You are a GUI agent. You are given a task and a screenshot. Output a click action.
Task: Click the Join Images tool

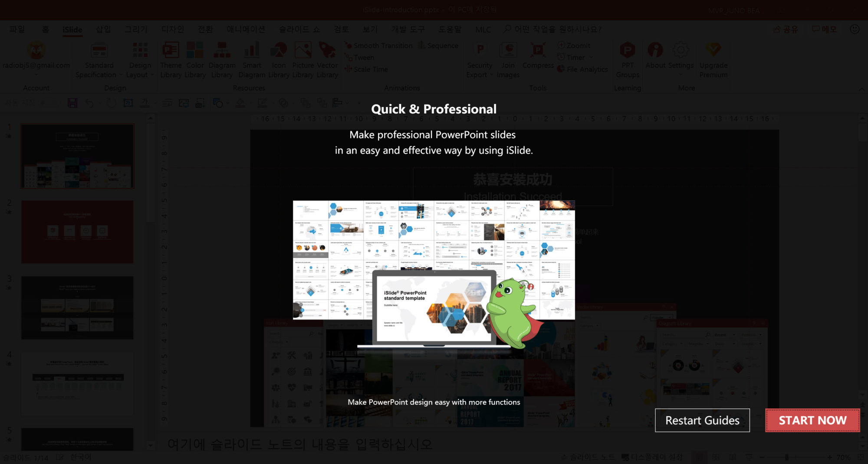[x=508, y=59]
